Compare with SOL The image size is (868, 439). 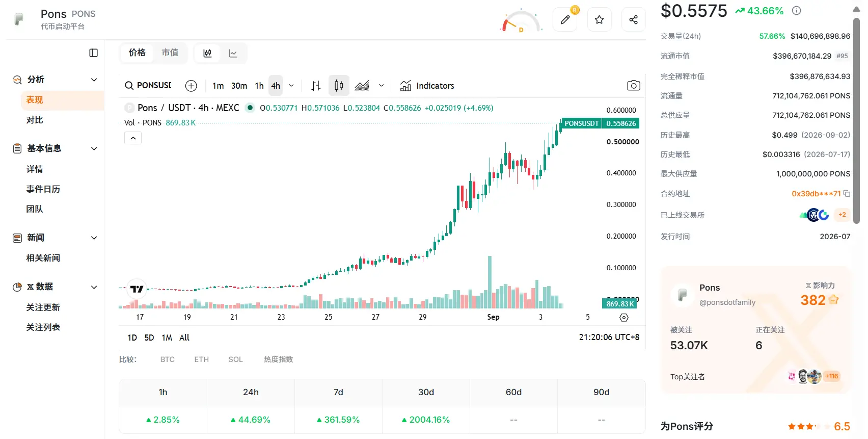pos(236,359)
